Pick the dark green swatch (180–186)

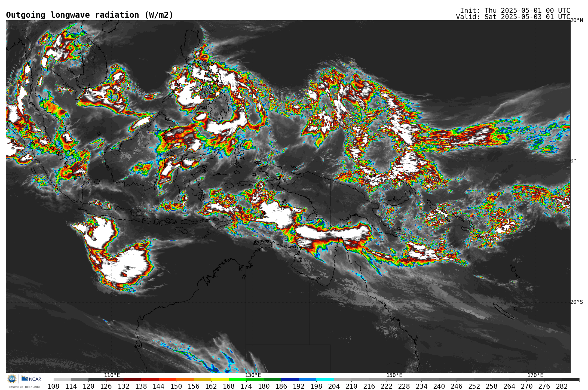[272, 379]
